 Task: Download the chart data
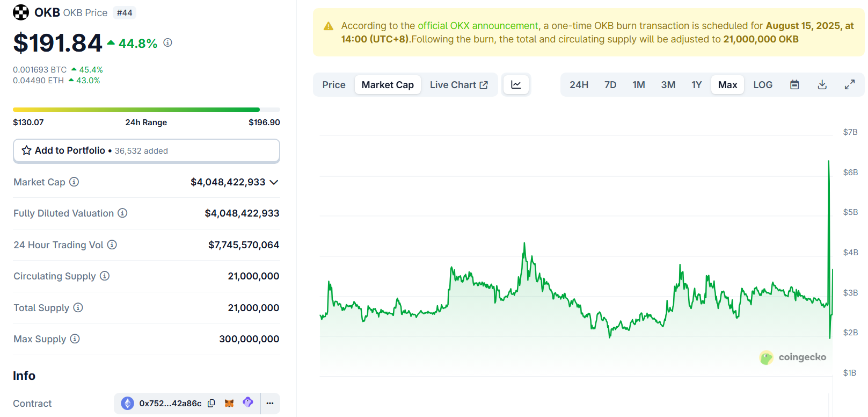(822, 85)
